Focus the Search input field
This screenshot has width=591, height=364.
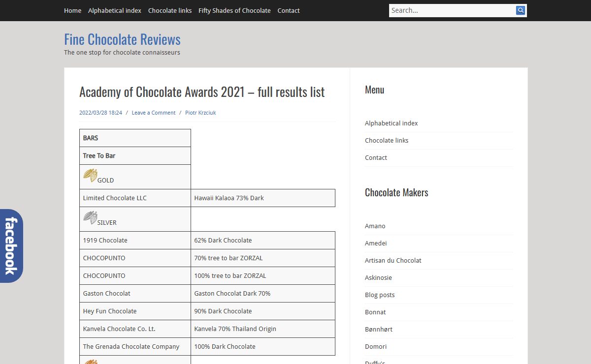point(452,10)
